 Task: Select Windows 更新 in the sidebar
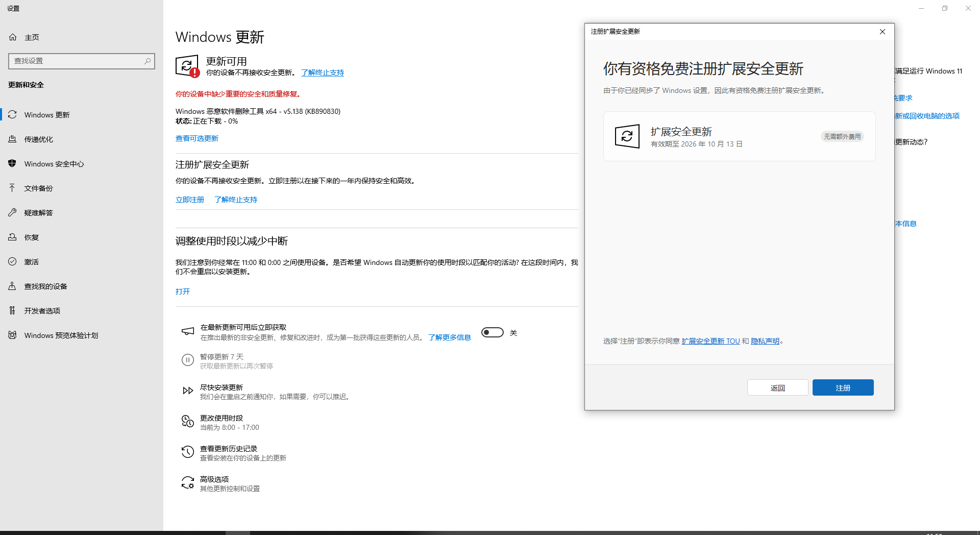pyautogui.click(x=82, y=114)
